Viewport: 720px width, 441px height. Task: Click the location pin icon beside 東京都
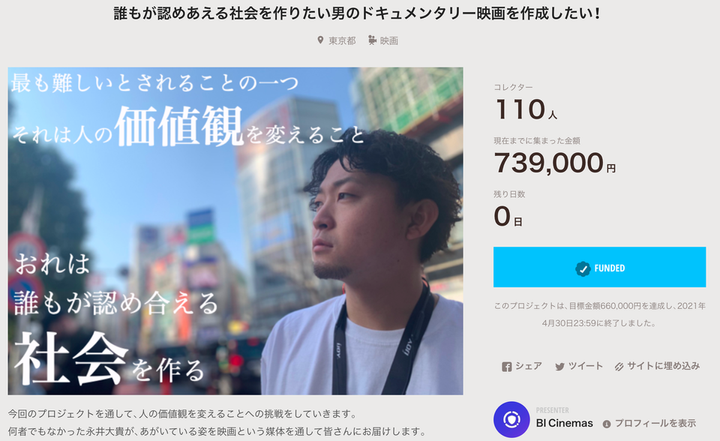pos(320,40)
